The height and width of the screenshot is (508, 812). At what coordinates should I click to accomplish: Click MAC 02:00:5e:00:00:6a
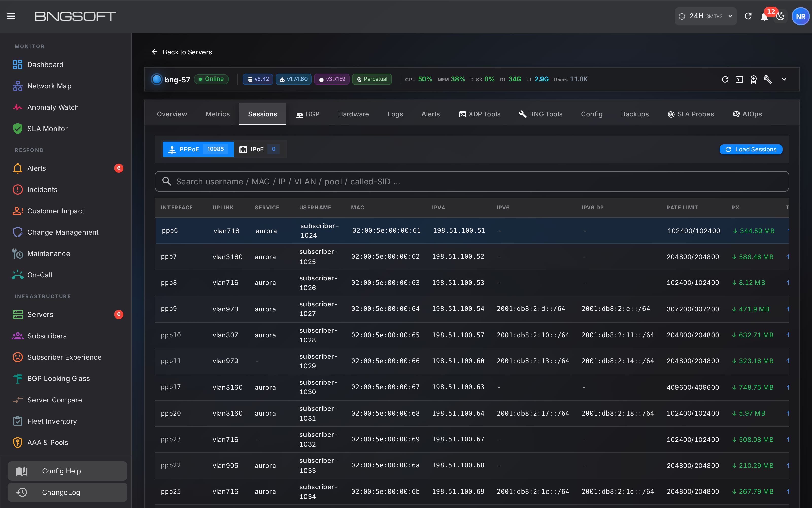coord(385,465)
